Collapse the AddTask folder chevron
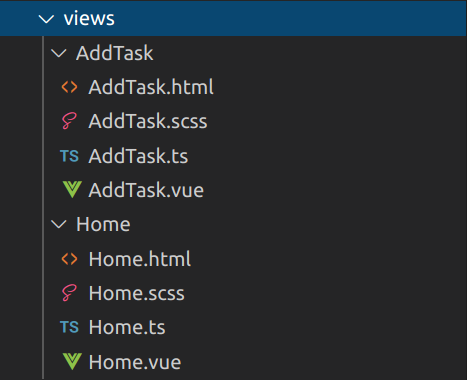 (x=59, y=53)
